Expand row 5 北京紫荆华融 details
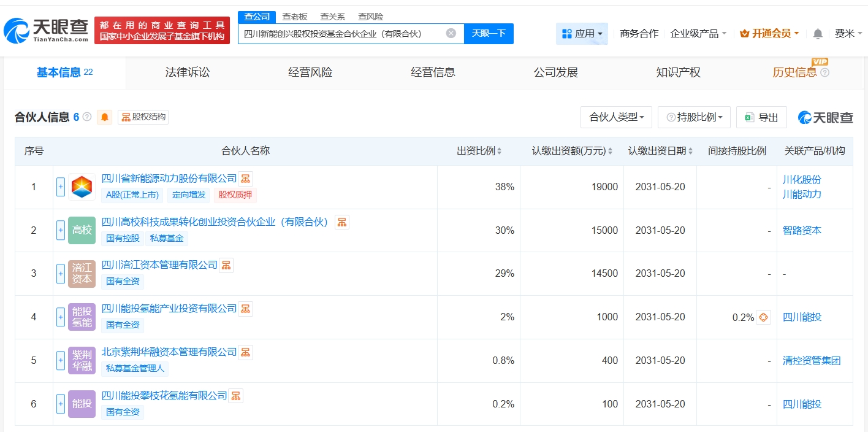 click(x=61, y=361)
